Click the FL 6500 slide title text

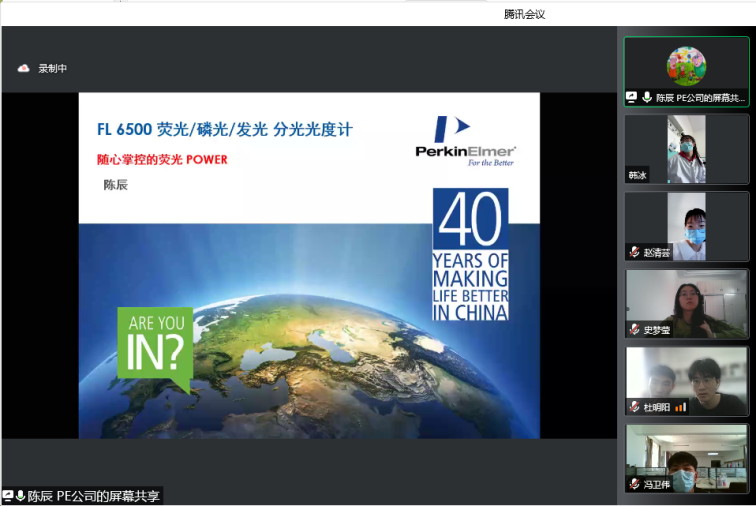coord(225,129)
